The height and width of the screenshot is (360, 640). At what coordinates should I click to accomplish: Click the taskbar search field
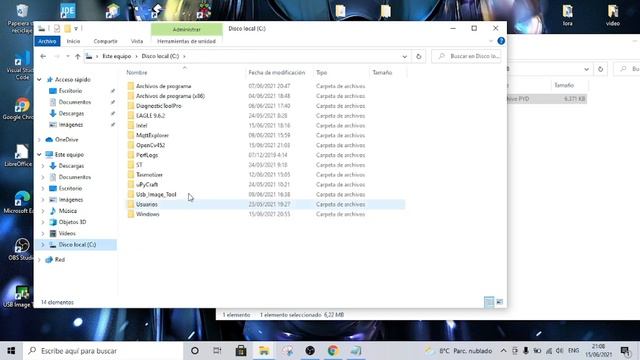pos(103,351)
